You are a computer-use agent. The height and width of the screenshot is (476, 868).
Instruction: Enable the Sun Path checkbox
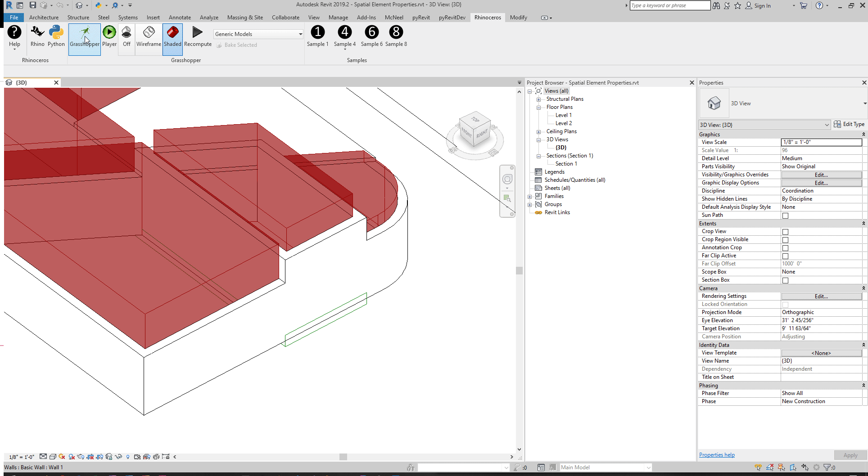click(785, 216)
